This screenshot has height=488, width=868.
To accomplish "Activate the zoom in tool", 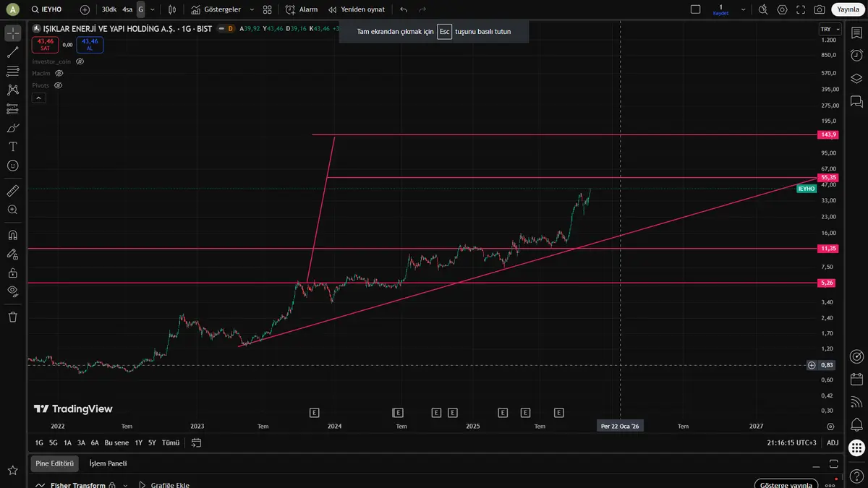I will pos(12,210).
